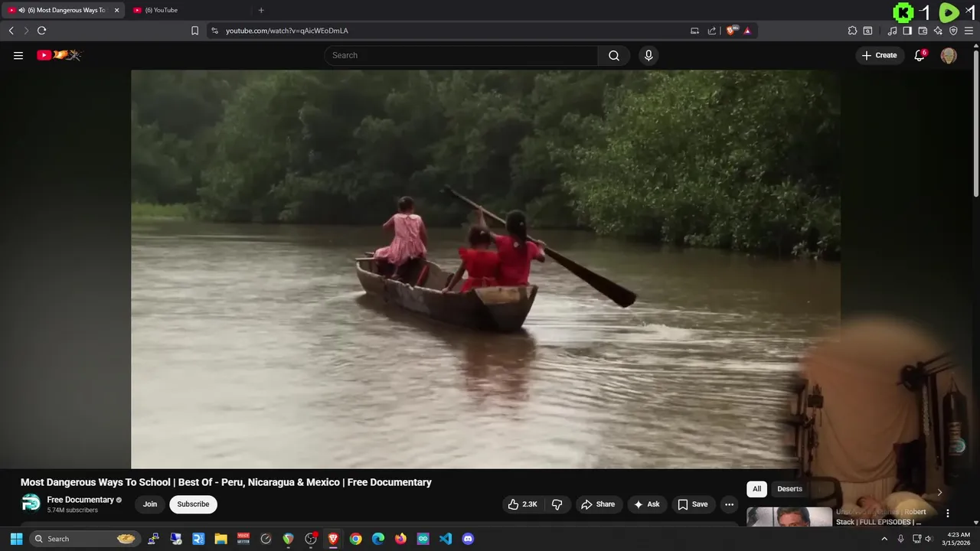The image size is (980, 551).
Task: Open Brave Shields lion icon
Action: [730, 31]
